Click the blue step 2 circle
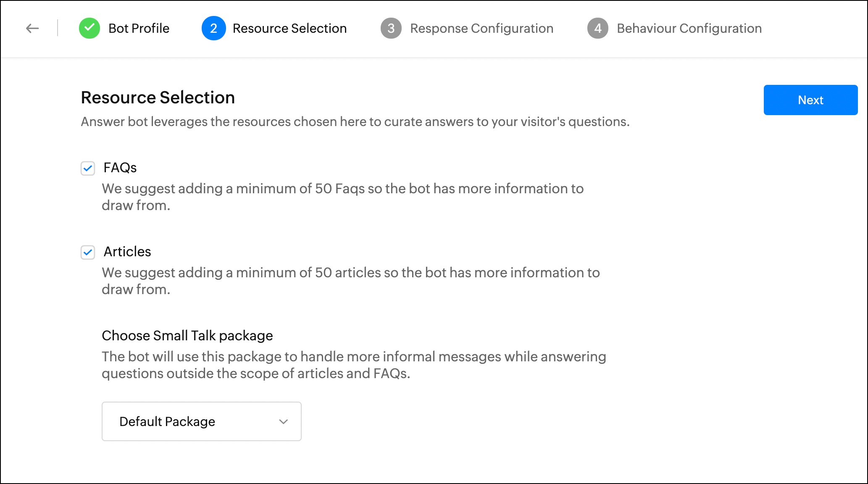This screenshot has height=484, width=868. (213, 29)
